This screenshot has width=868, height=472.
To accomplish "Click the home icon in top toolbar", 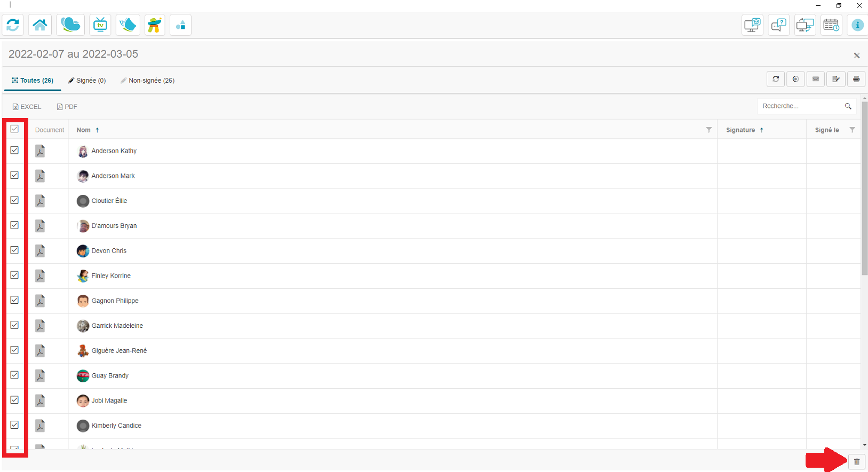I will click(x=40, y=25).
